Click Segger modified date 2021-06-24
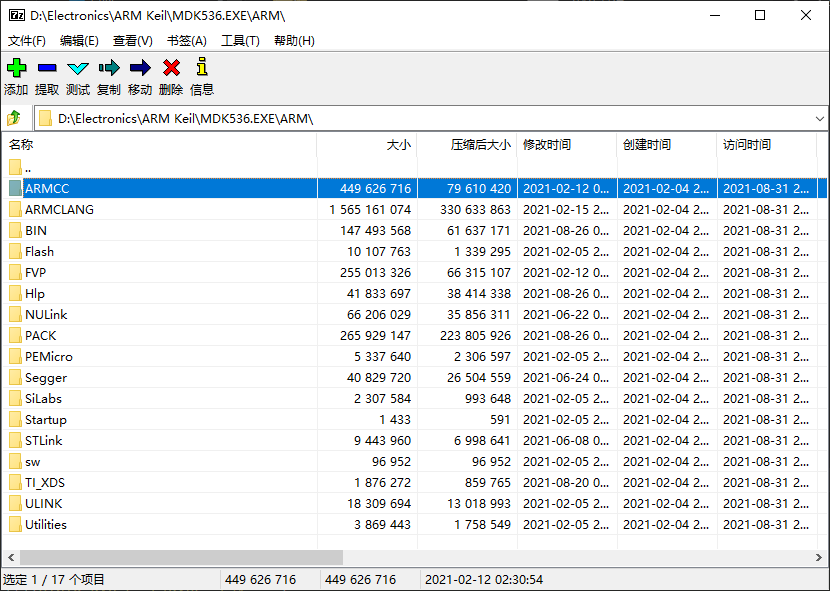 (x=566, y=378)
